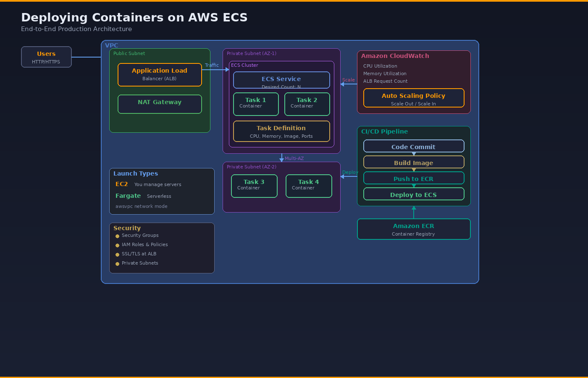The width and height of the screenshot is (588, 378).
Task: Click the Users HTTP/HTTPS node
Action: click(x=46, y=57)
